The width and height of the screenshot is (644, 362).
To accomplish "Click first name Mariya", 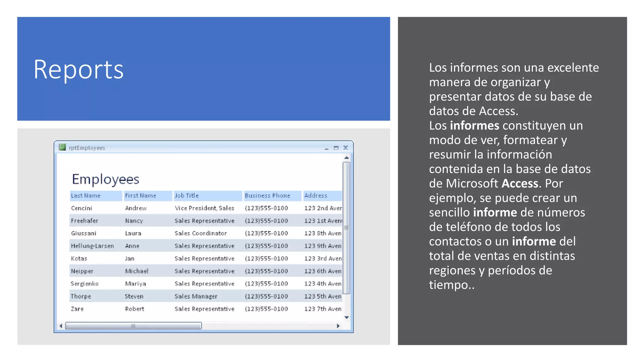I will tap(136, 283).
